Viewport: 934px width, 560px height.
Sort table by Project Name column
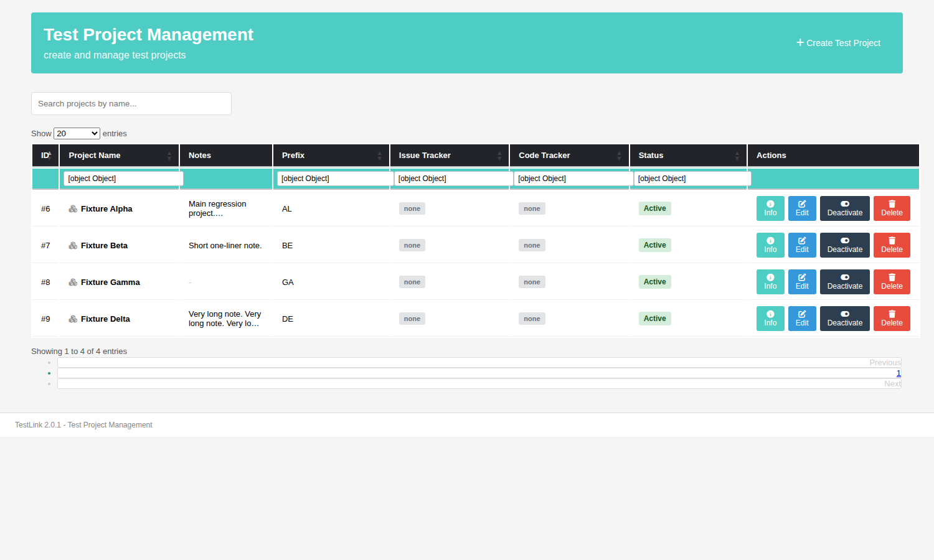(120, 156)
